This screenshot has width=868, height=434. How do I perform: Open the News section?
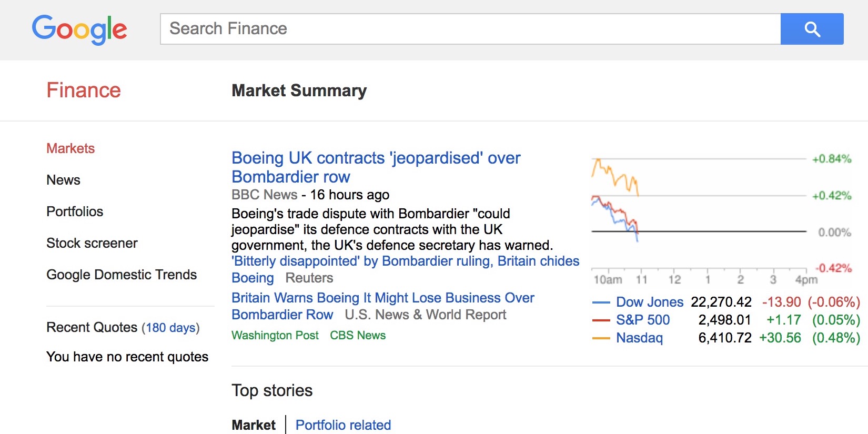coord(63,180)
